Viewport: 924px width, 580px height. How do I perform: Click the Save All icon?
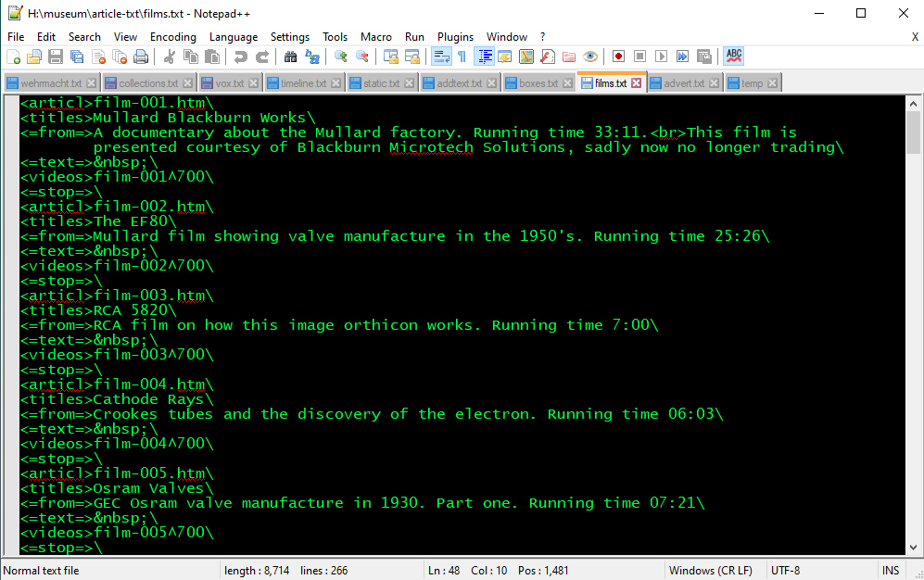(77, 57)
